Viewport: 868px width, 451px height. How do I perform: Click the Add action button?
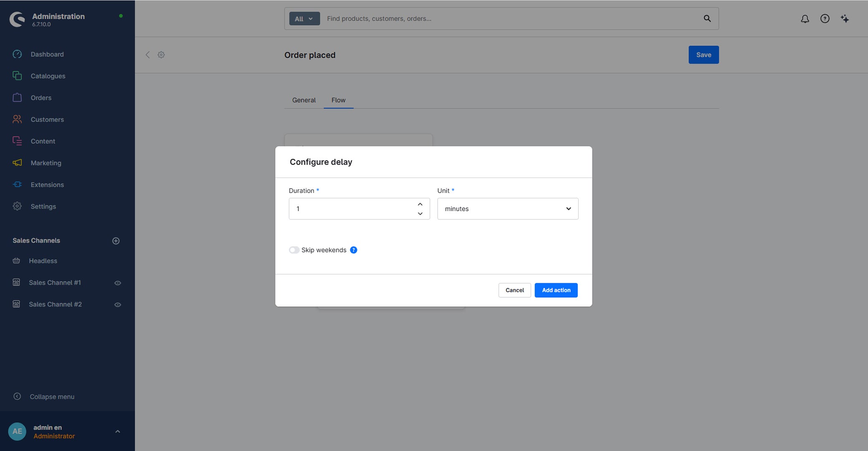(x=556, y=290)
